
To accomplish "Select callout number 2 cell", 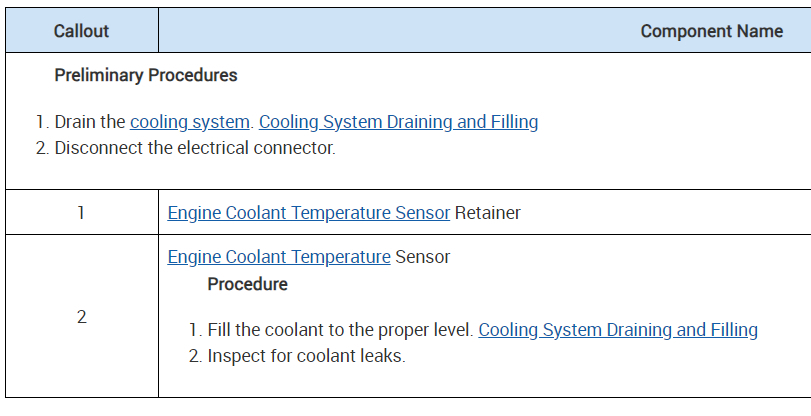I will click(x=81, y=316).
